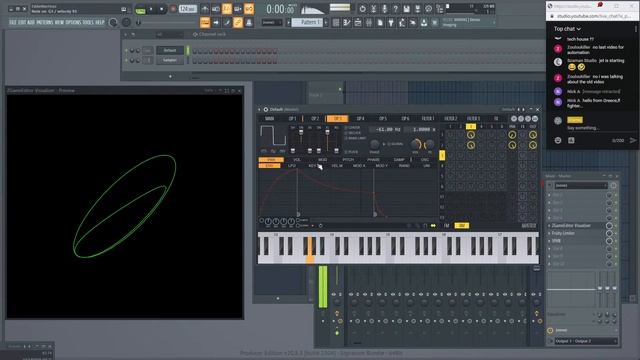
Task: Open the Pattern 1 selector
Action: tap(307, 22)
